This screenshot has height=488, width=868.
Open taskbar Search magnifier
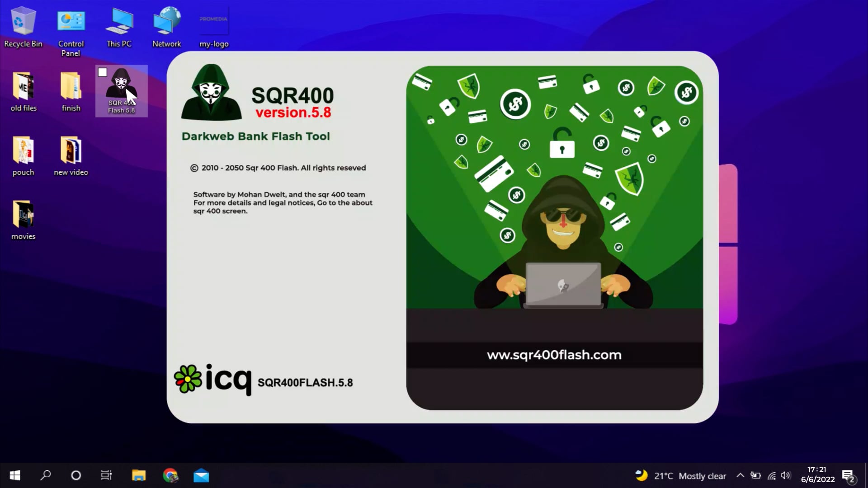point(46,475)
